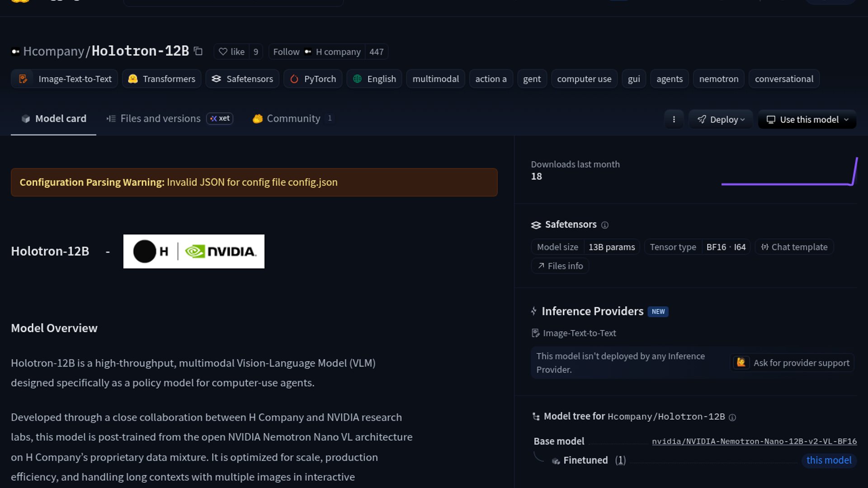Expand Finetuned models count link
The image size is (868, 488).
(x=620, y=460)
